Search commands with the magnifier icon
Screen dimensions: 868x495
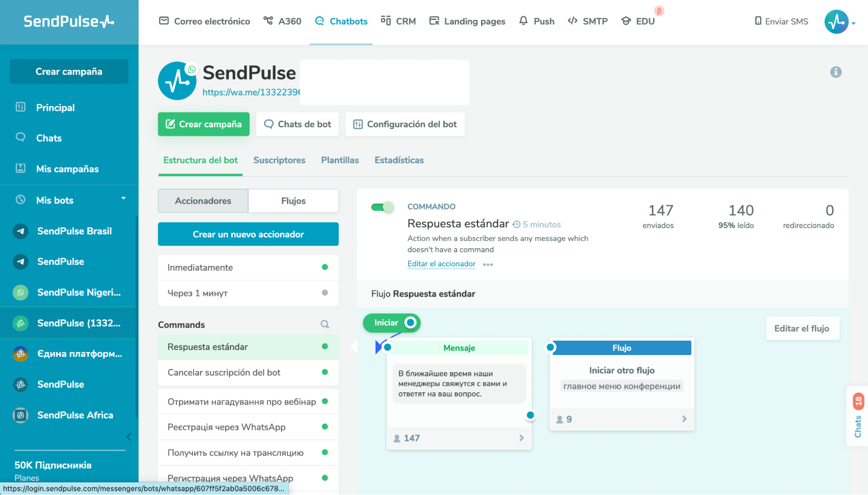click(325, 325)
